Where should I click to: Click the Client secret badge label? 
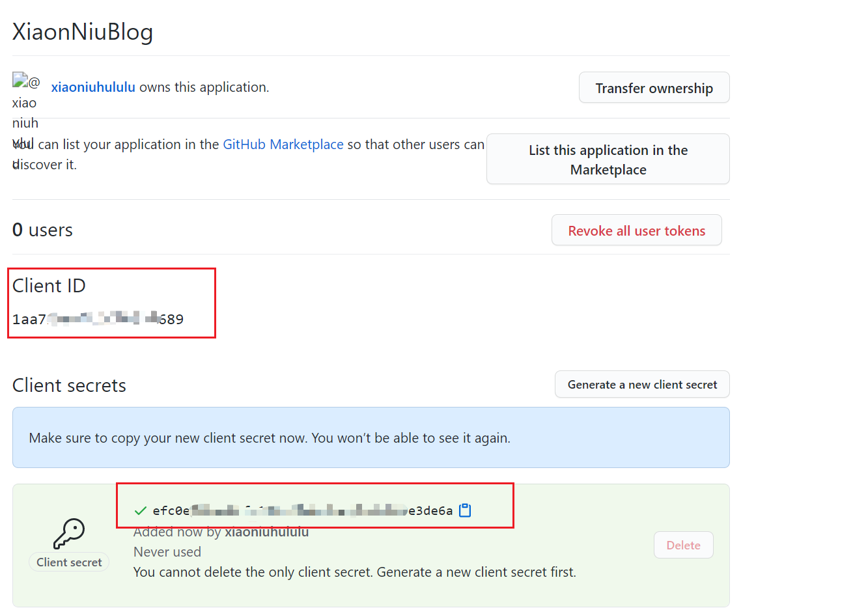click(x=69, y=562)
